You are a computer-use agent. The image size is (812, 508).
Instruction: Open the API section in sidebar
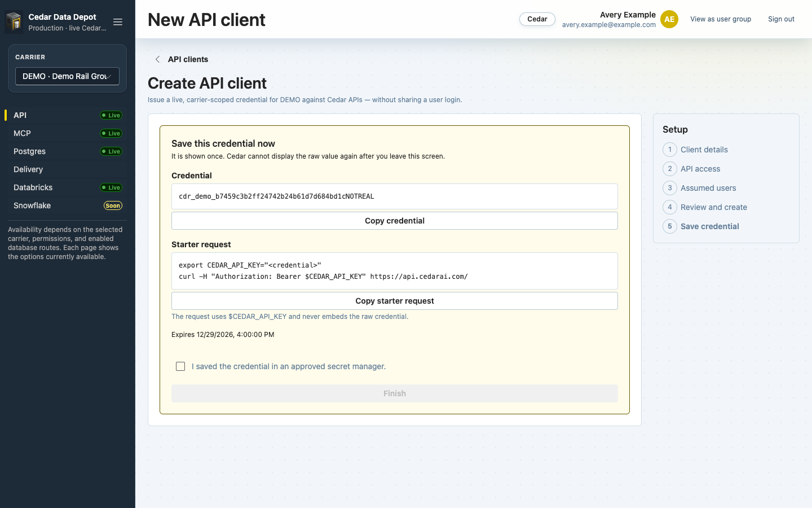tap(68, 115)
